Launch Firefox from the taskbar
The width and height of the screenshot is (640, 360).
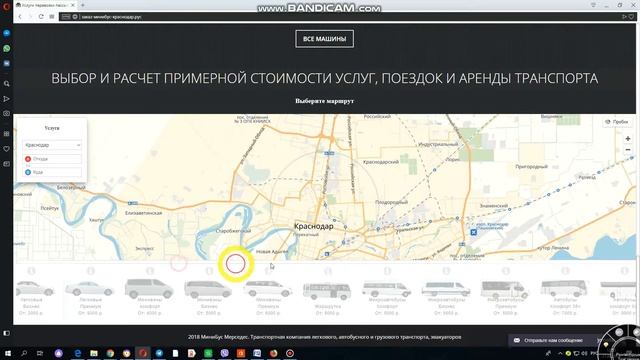(x=273, y=353)
